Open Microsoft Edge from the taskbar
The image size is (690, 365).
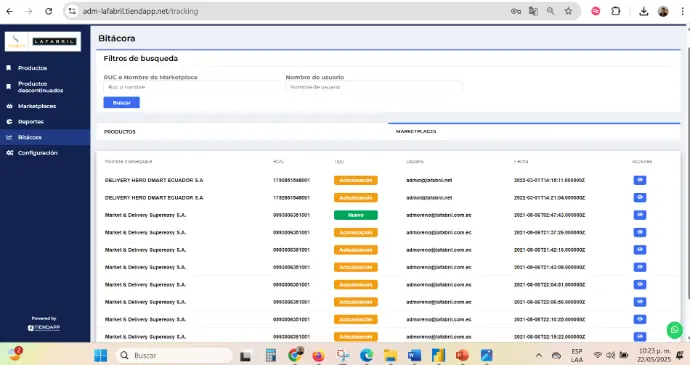[x=366, y=355]
